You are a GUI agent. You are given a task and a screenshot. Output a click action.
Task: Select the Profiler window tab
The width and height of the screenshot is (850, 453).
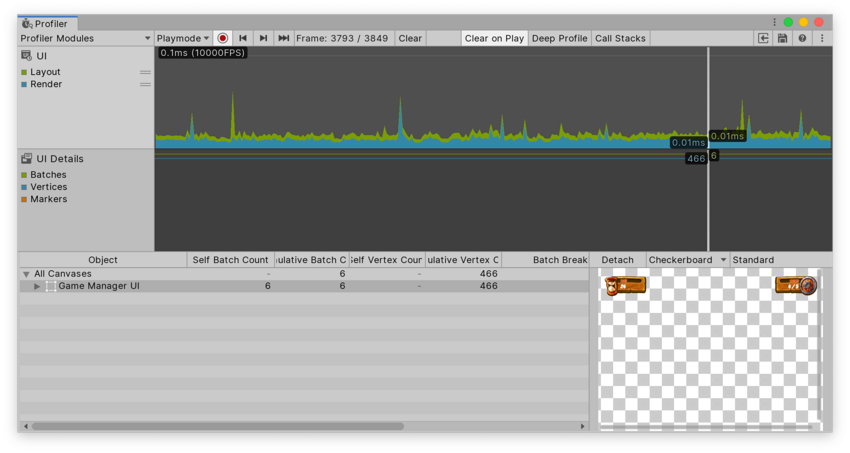[x=46, y=23]
